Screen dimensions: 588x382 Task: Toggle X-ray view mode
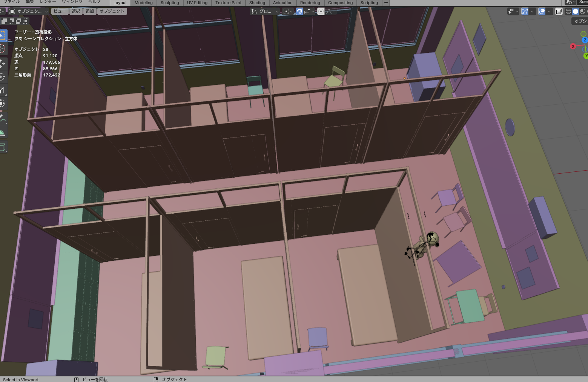click(559, 11)
